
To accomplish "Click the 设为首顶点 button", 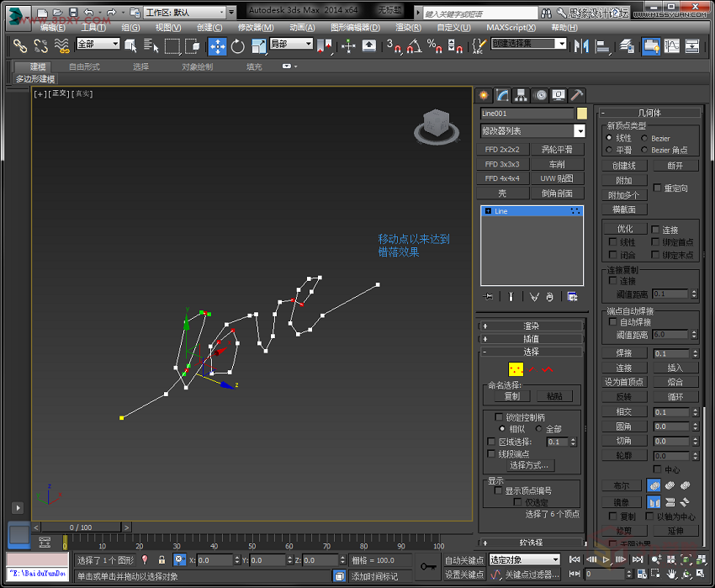I will point(624,382).
